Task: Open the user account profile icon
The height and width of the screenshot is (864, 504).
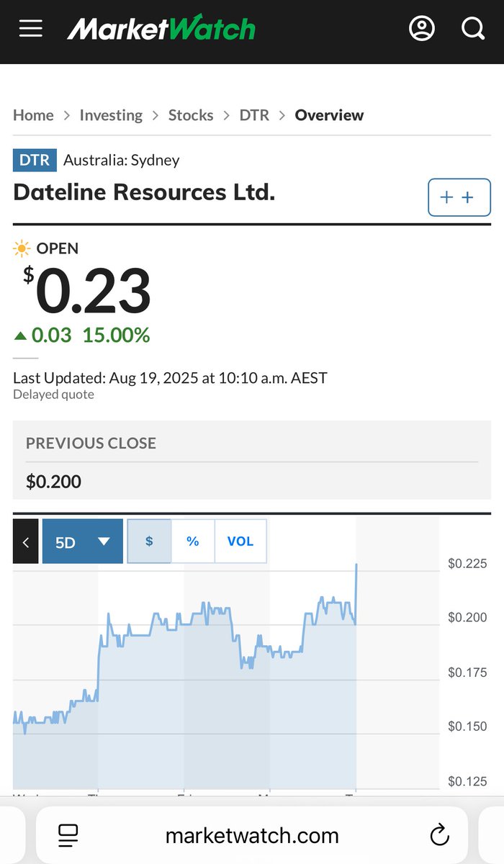Action: tap(422, 29)
